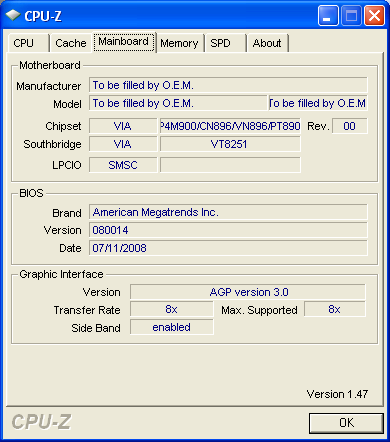
Task: Select the Mainboard tab
Action: pyautogui.click(x=124, y=42)
